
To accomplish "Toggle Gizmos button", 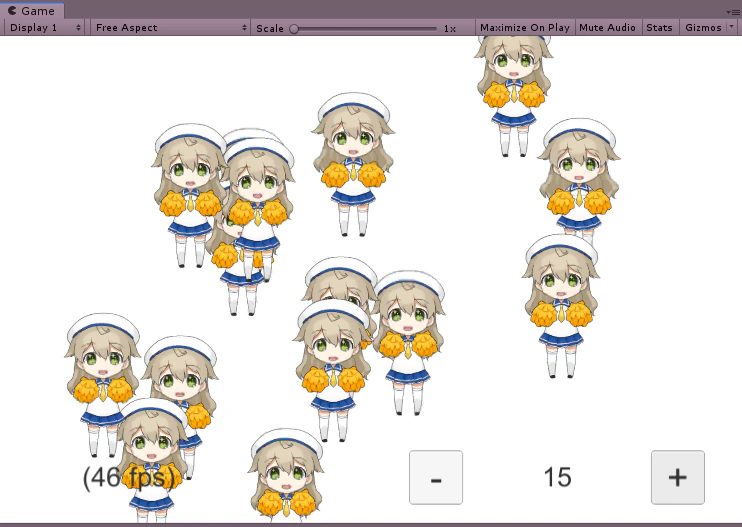I will [703, 27].
